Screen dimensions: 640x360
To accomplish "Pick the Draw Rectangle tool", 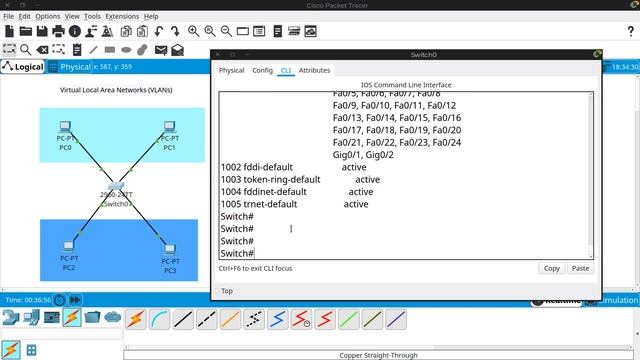I will [110, 50].
